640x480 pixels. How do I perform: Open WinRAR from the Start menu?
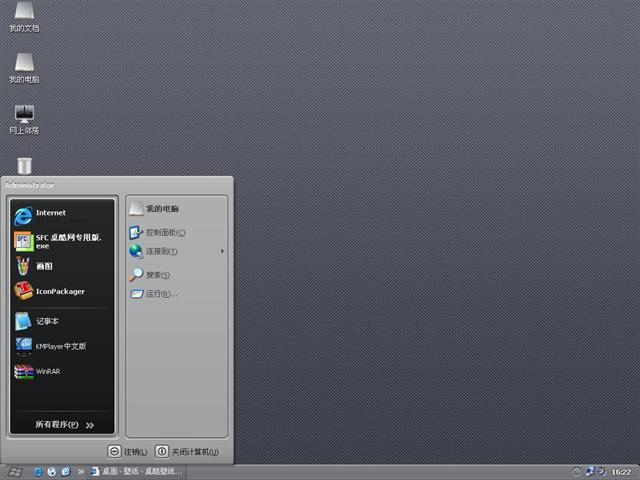[62, 371]
